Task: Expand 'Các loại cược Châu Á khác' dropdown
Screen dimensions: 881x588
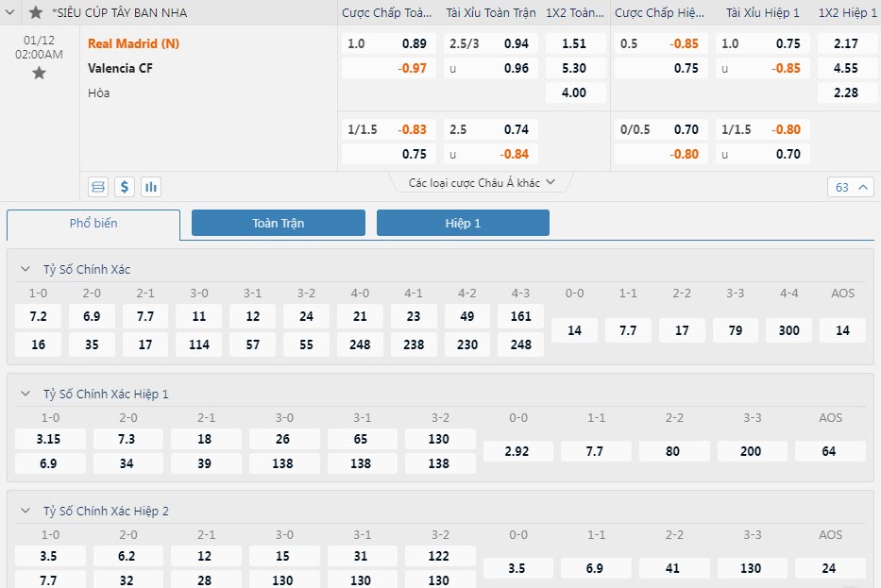Action: tap(482, 183)
